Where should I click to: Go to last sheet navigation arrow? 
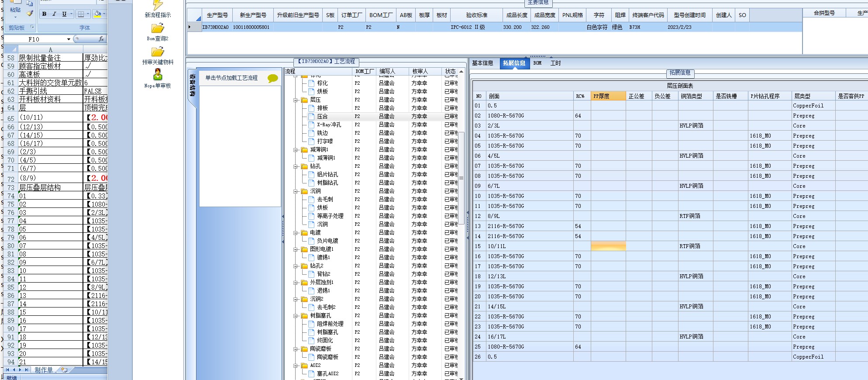click(27, 370)
